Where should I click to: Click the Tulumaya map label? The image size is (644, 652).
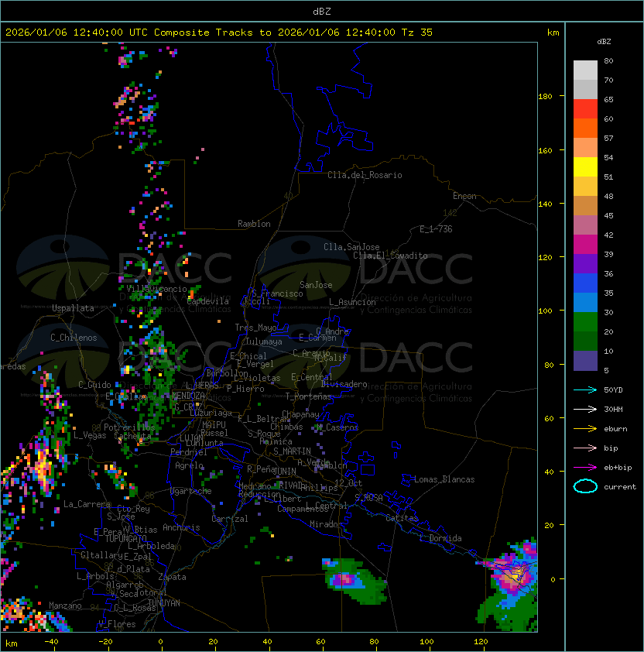coord(264,341)
